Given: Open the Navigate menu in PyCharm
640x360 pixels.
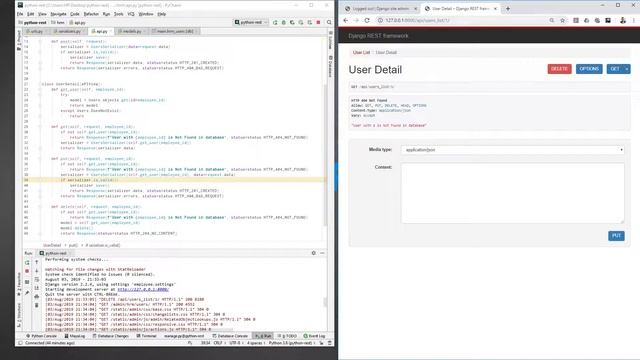Looking at the screenshot, I should coord(58,14).
